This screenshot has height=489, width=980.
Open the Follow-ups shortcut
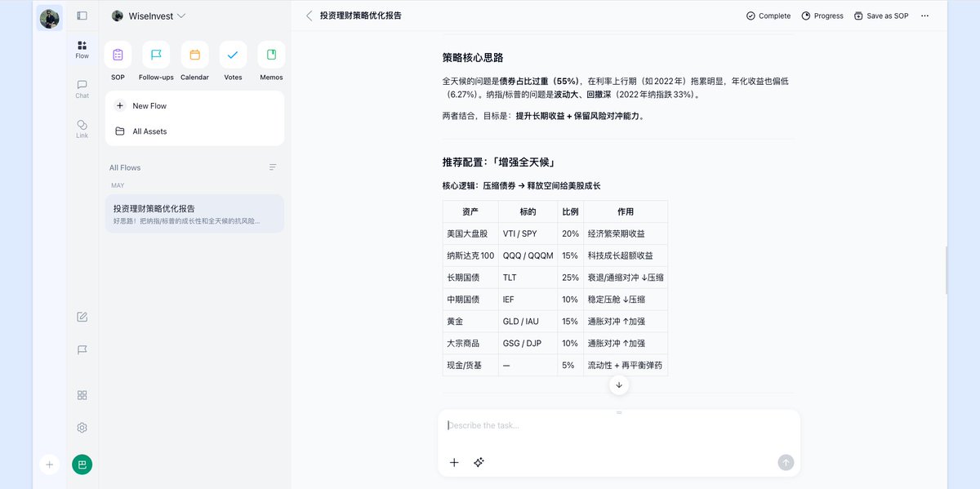click(156, 61)
